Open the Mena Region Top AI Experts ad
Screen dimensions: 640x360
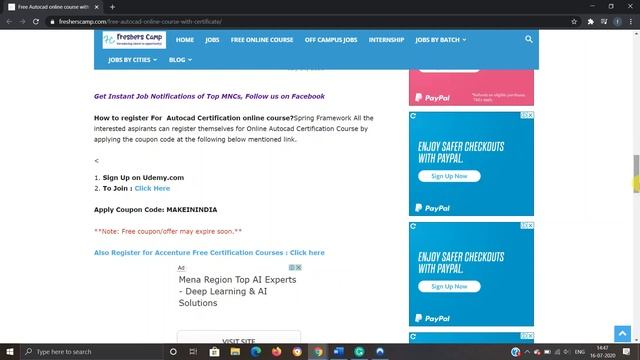(x=238, y=291)
